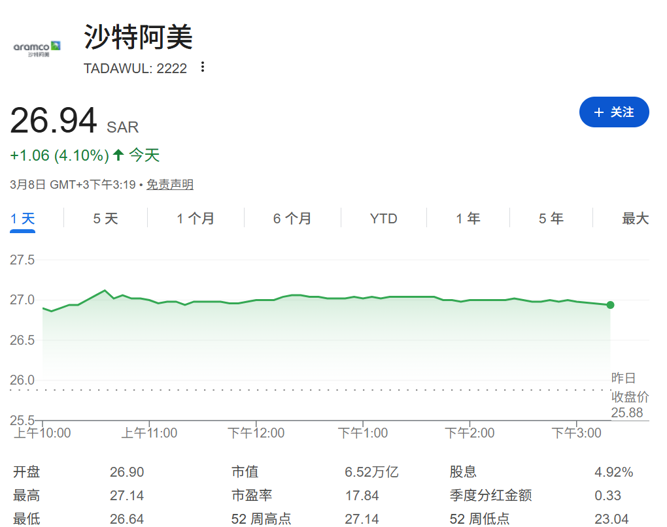The image size is (667, 527).
Task: Click the 沙特阿美 stock title
Action: 139,37
